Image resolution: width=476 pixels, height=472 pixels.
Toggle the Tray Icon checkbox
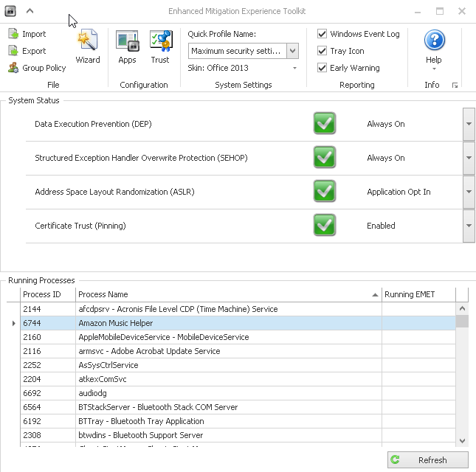point(322,51)
